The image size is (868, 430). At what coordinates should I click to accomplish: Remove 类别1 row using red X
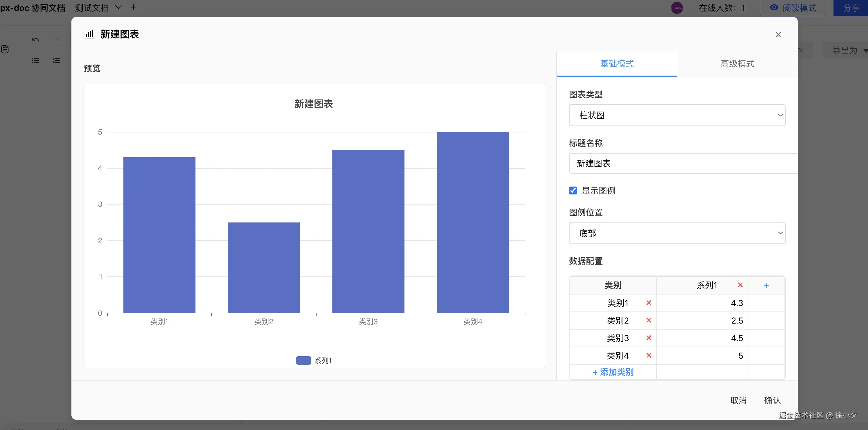pos(649,303)
